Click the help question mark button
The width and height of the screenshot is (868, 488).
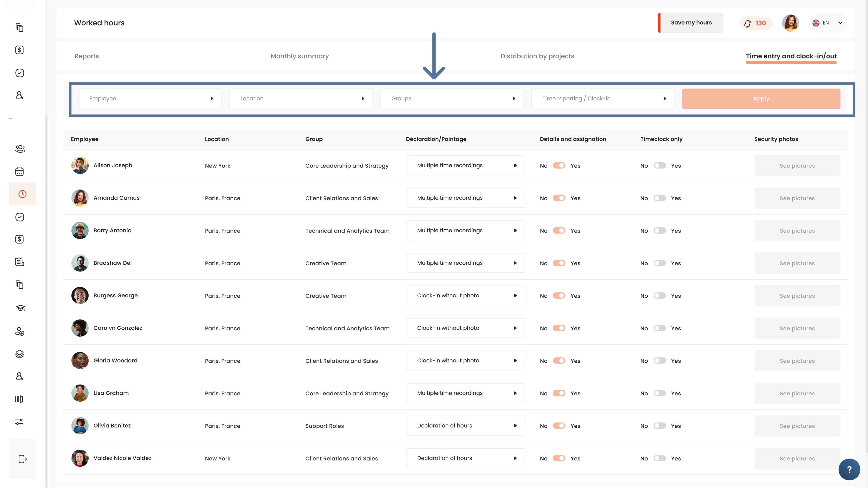tap(849, 470)
